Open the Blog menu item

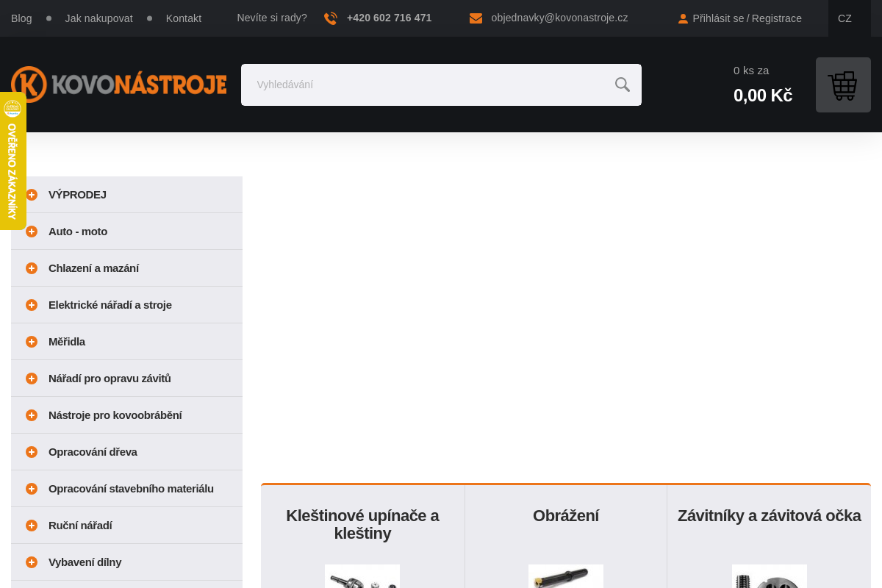tap(21, 18)
